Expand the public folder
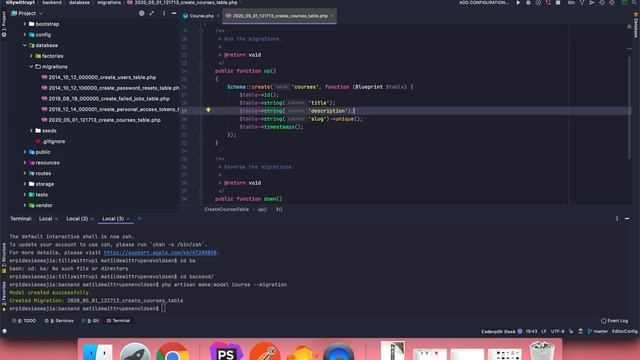 (x=25, y=152)
